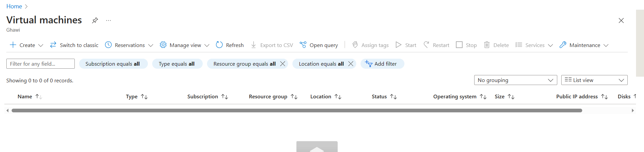Open the Resource group equals all filter

[x=245, y=64]
